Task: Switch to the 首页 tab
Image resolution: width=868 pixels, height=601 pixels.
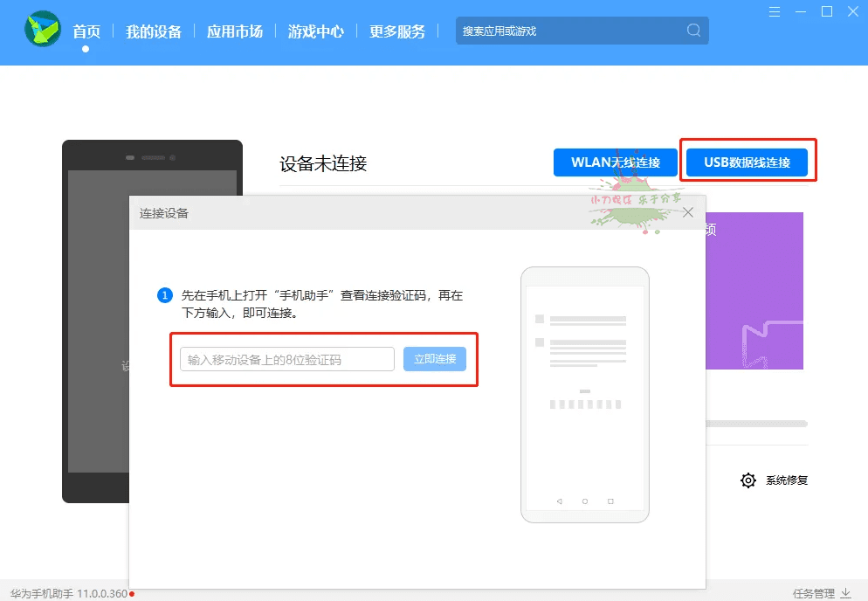Action: click(86, 30)
